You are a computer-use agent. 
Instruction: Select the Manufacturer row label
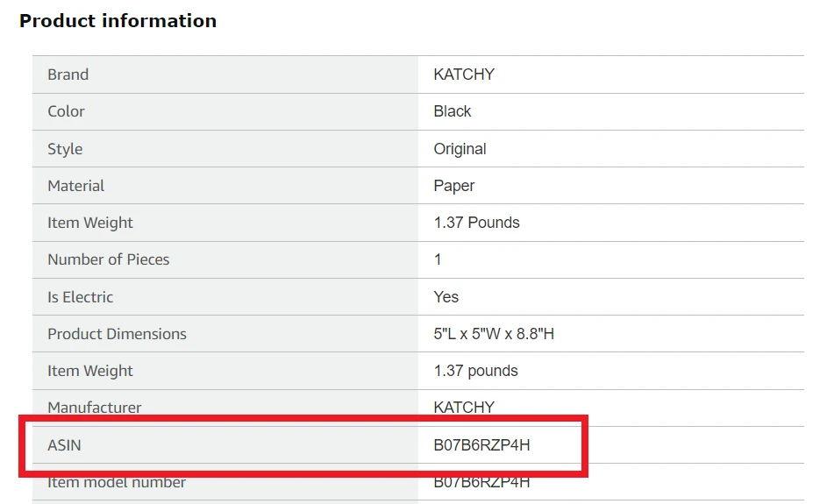94,408
